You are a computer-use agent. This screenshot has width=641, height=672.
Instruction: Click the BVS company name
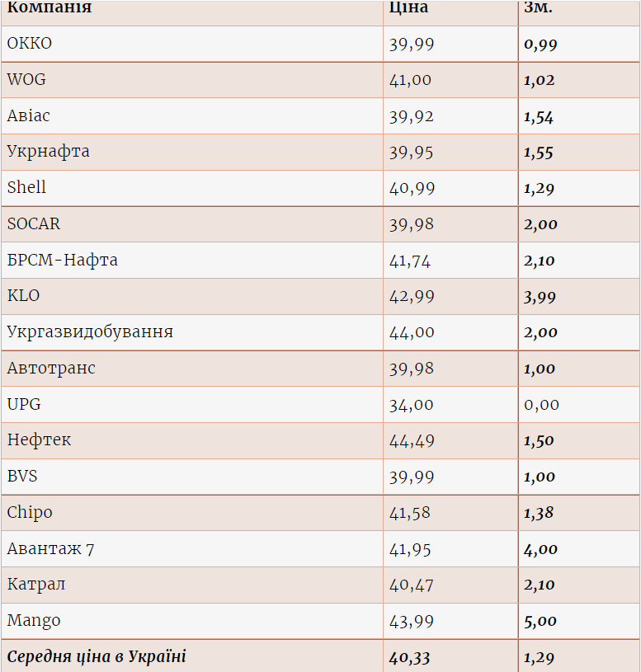(22, 477)
